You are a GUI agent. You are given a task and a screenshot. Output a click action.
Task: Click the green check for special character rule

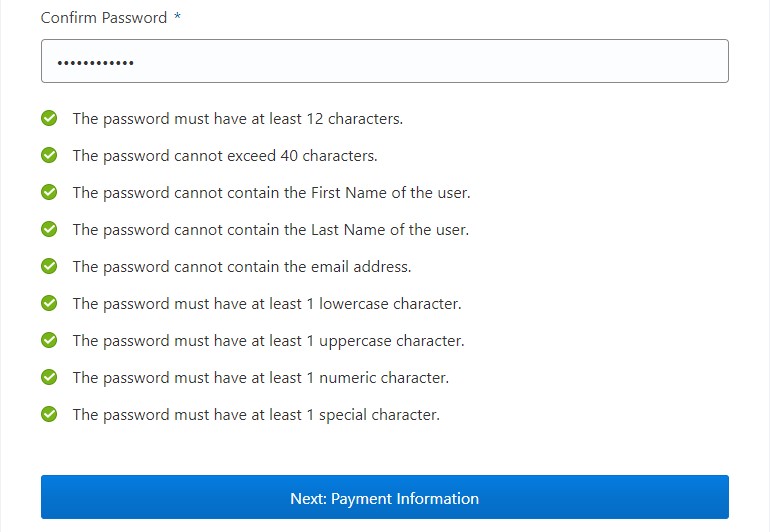point(49,415)
